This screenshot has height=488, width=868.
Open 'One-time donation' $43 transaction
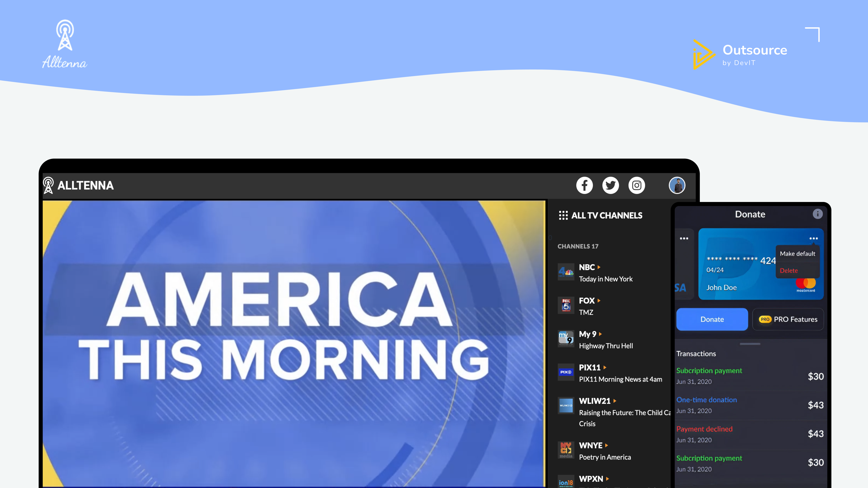750,405
